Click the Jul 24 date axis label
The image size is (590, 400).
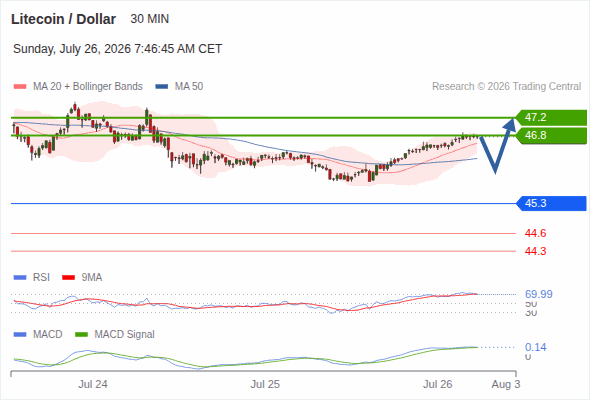tap(93, 384)
